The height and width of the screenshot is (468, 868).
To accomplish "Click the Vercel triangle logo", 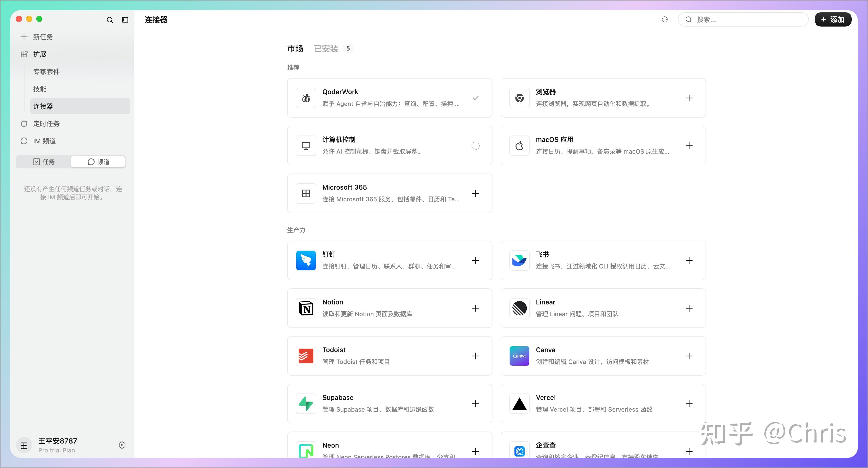I will tap(519, 403).
